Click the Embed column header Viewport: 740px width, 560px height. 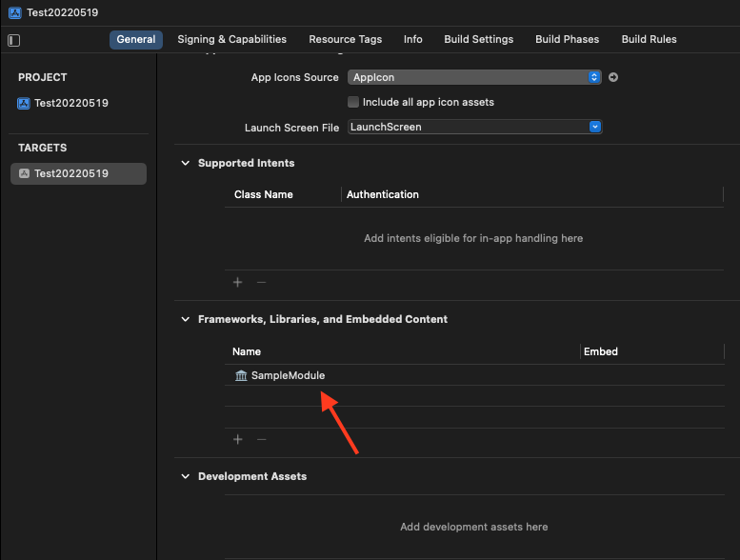600,352
